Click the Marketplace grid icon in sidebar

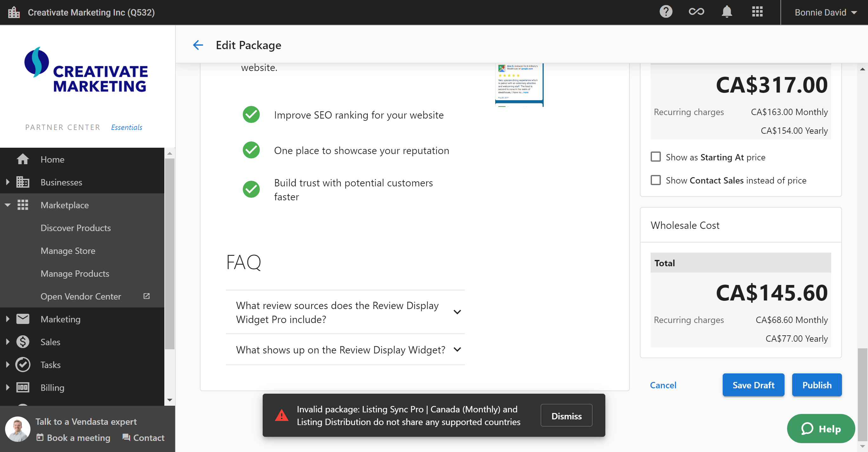tap(23, 205)
